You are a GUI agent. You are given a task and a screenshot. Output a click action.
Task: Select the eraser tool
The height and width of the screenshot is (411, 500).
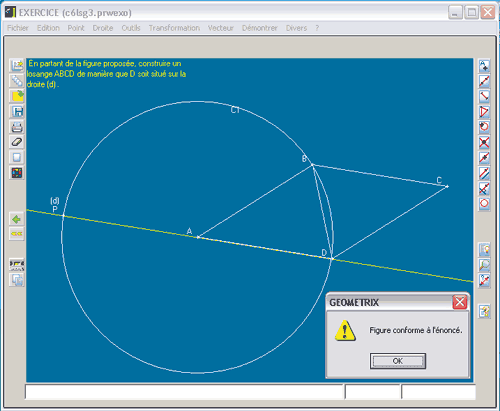coord(17,142)
